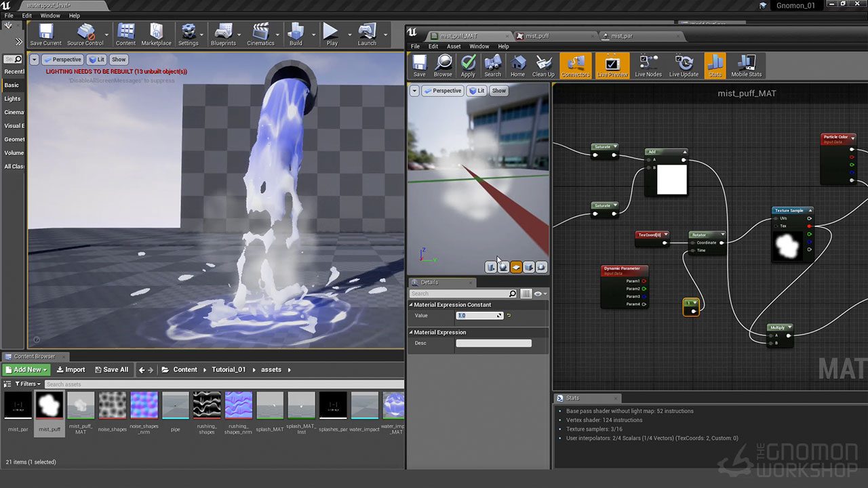The width and height of the screenshot is (868, 488).
Task: Click the material editor Home icon
Action: (517, 66)
